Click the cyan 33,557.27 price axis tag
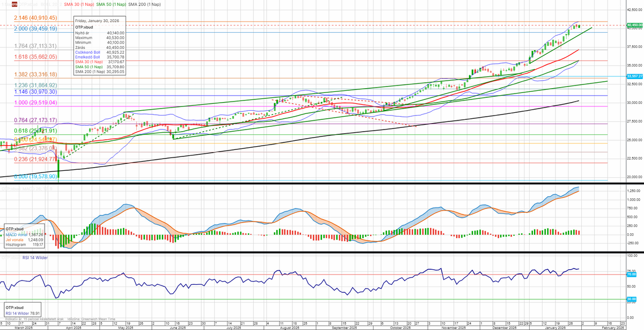This screenshot has height=330, width=644. point(634,76)
